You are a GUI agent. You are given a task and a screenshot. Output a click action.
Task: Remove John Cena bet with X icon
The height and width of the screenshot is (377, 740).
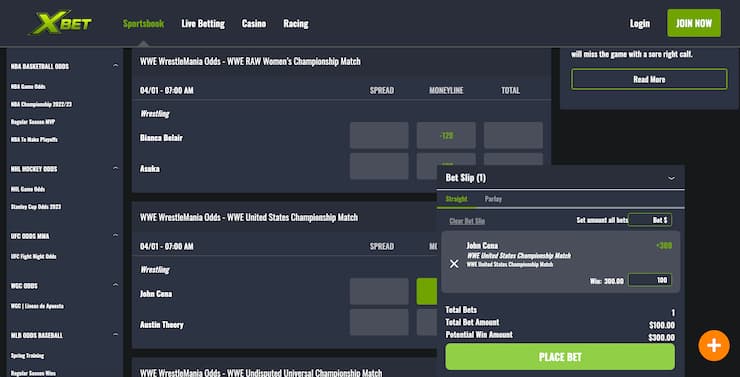pyautogui.click(x=454, y=264)
